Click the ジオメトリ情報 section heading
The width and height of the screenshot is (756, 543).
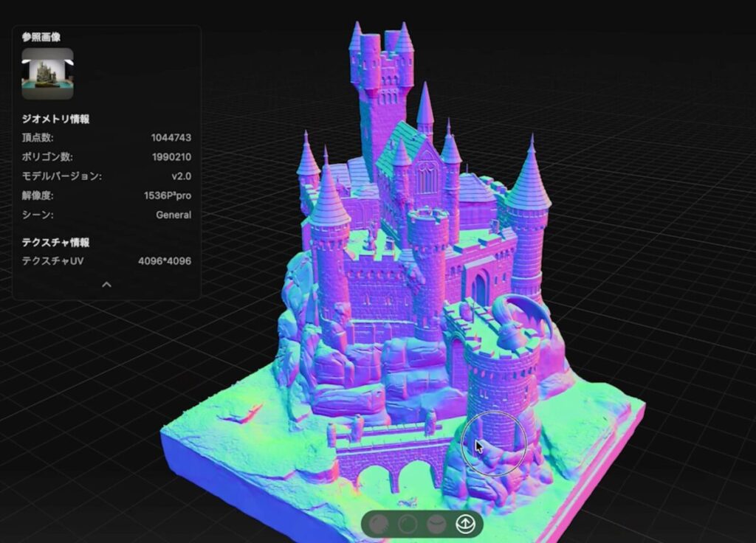pyautogui.click(x=56, y=119)
